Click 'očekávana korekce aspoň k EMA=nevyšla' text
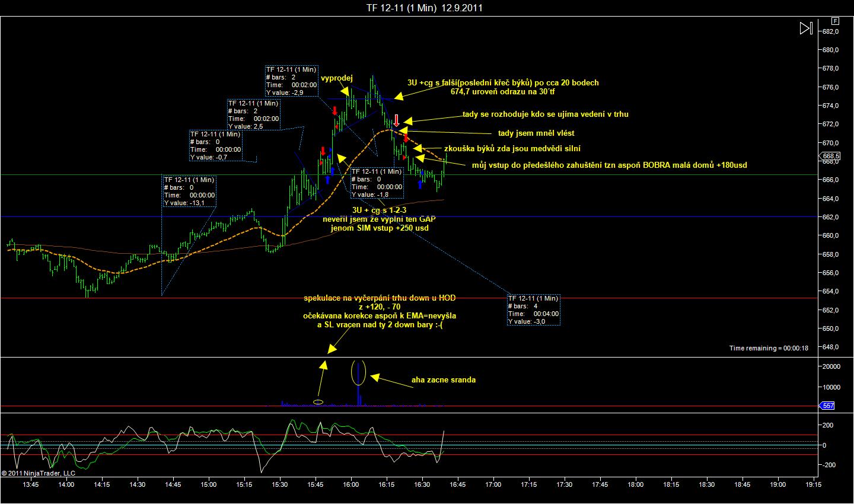 pyautogui.click(x=380, y=315)
